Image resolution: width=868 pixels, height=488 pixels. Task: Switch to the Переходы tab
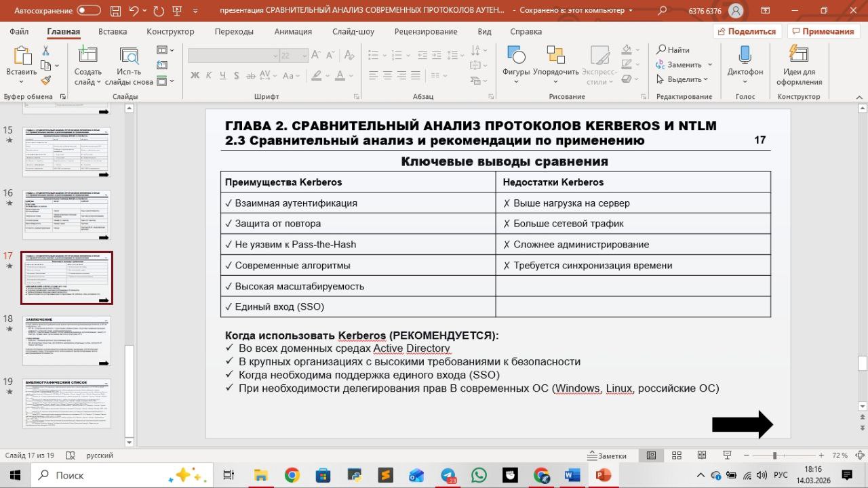pyautogui.click(x=234, y=32)
